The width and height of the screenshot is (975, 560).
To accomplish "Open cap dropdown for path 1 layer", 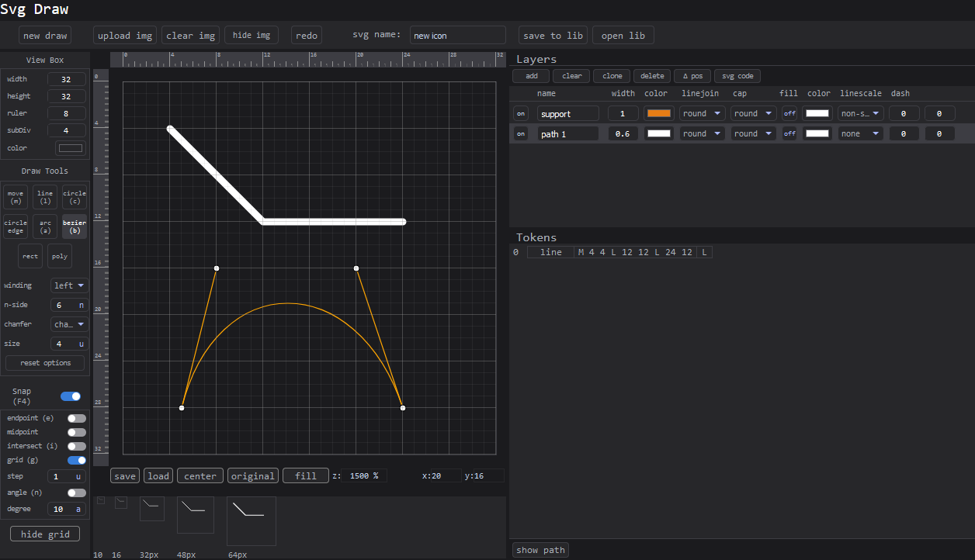I will (754, 133).
